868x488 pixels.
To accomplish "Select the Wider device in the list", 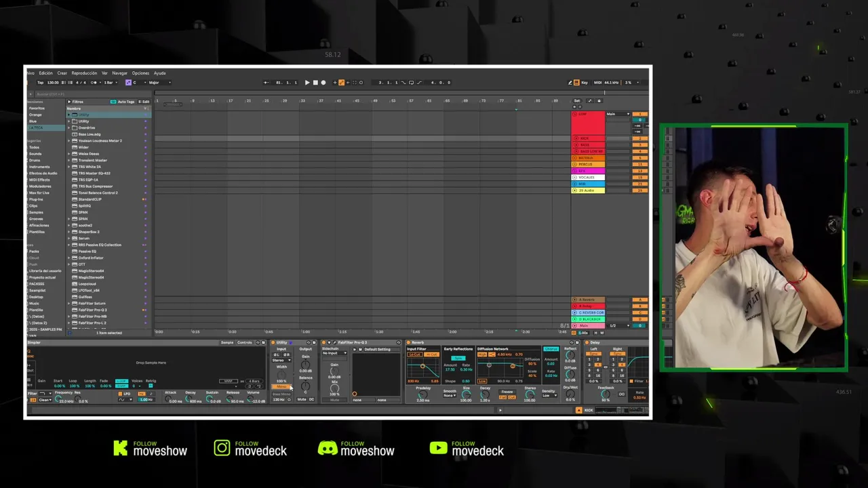I will point(83,147).
